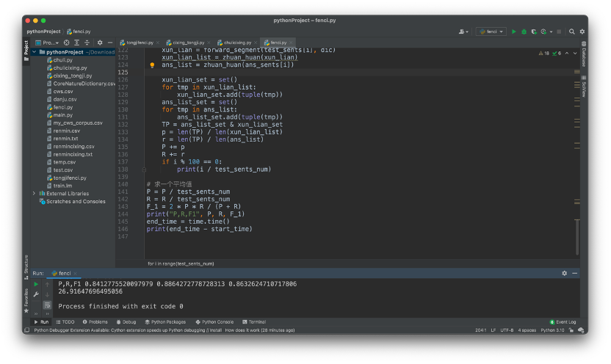Run fenci with coverage icon

click(534, 32)
